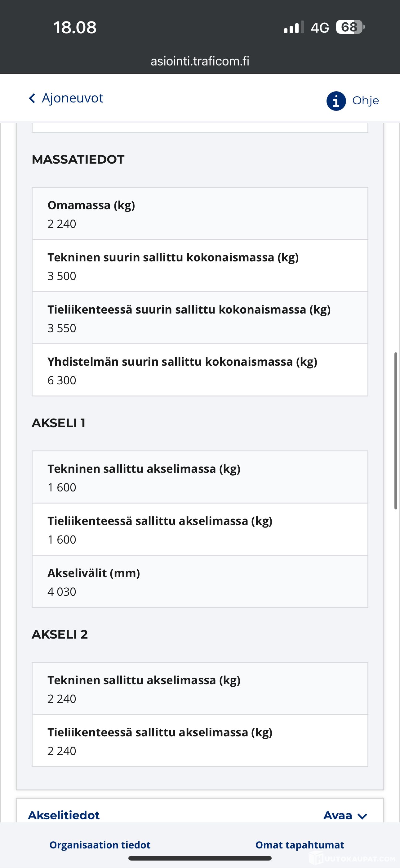Tap the 4G network indicator
The width and height of the screenshot is (400, 868).
click(x=319, y=28)
